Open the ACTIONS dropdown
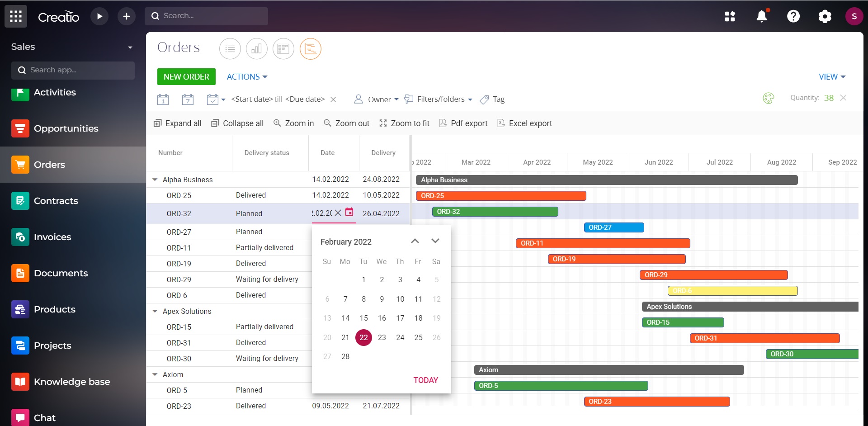 (x=246, y=76)
